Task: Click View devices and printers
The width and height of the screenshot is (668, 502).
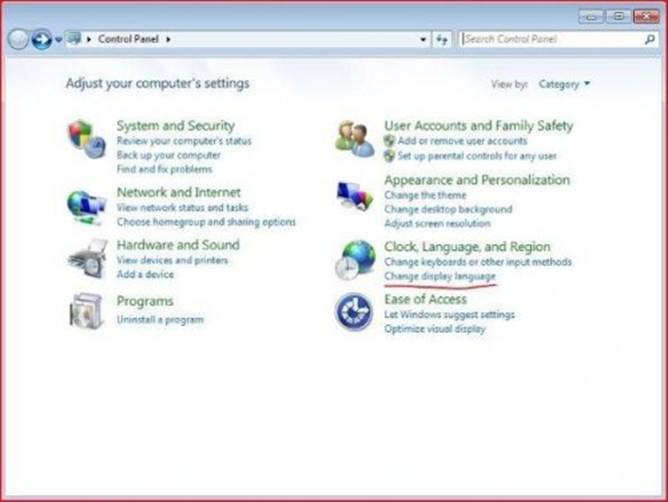Action: tap(173, 260)
